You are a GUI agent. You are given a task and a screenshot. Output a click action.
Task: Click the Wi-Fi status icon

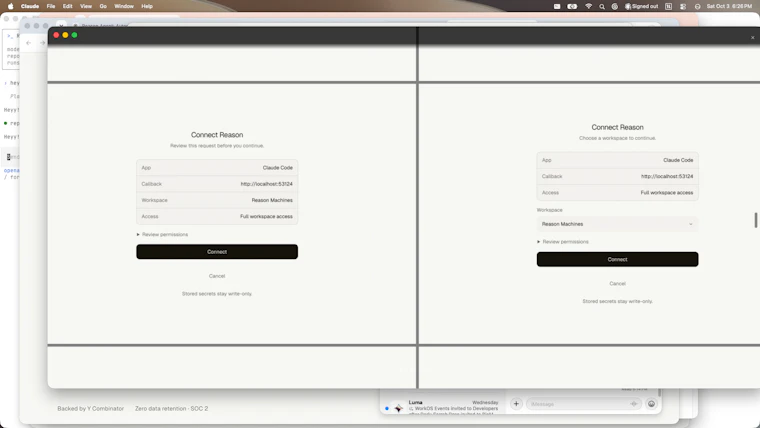coord(588,6)
